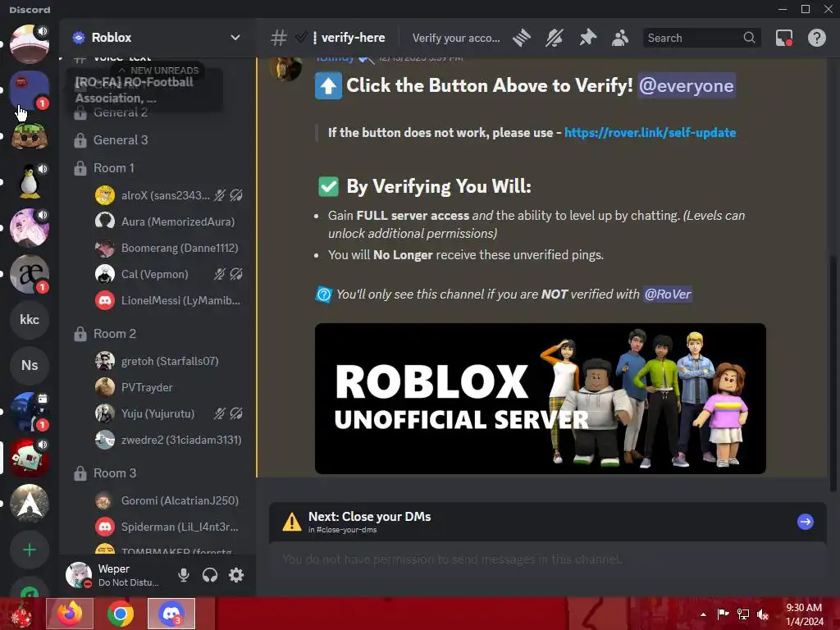Click the search magnifier icon

click(749, 38)
